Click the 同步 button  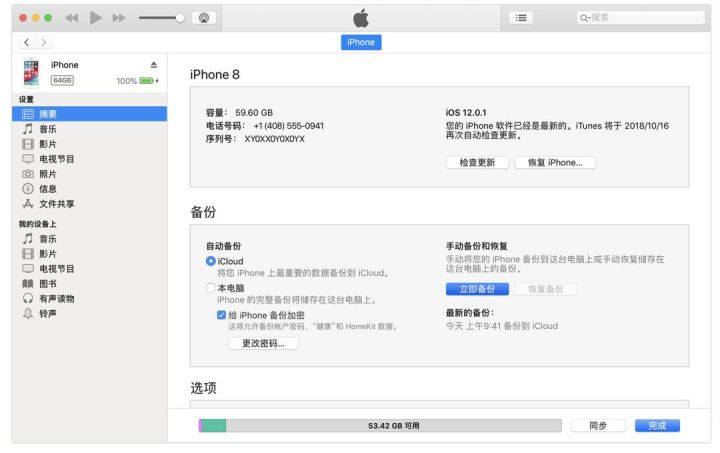[598, 426]
